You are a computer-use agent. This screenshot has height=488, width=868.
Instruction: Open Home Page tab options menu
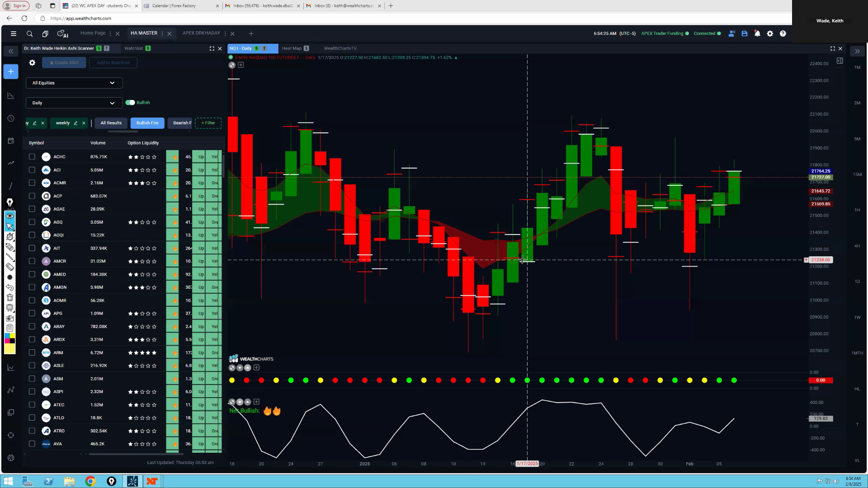coord(110,33)
